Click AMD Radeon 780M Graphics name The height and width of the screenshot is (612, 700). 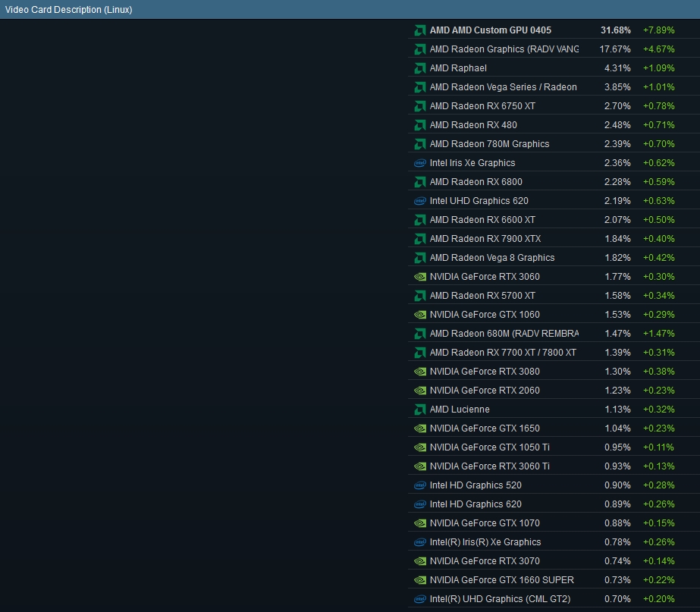(x=489, y=144)
